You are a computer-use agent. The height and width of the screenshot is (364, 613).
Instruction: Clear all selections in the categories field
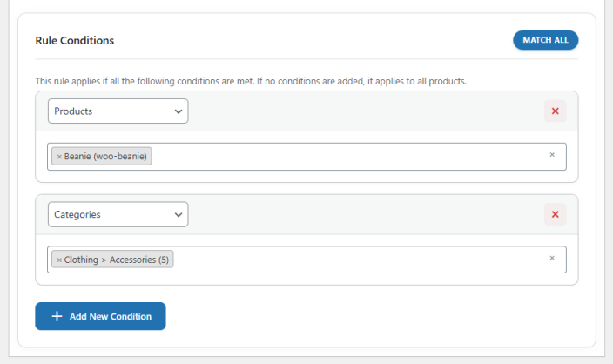552,258
